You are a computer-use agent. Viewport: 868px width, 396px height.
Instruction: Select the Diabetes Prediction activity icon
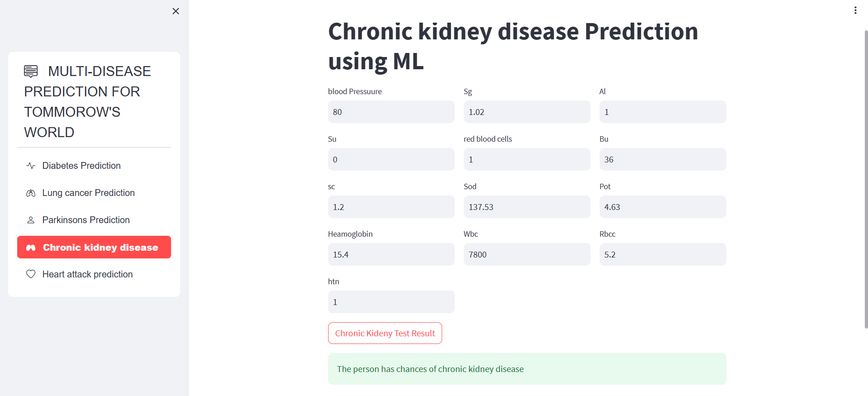[x=30, y=166]
